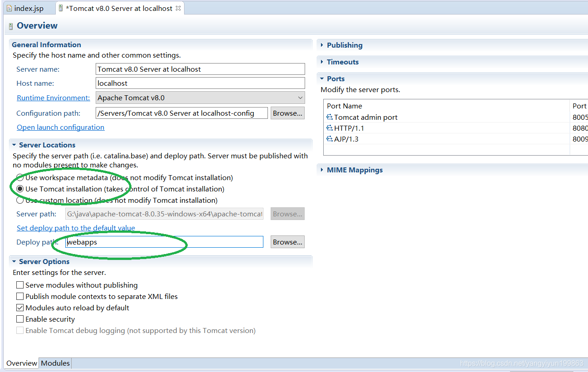The width and height of the screenshot is (588, 372).
Task: Click the Server name input field
Action: point(200,69)
